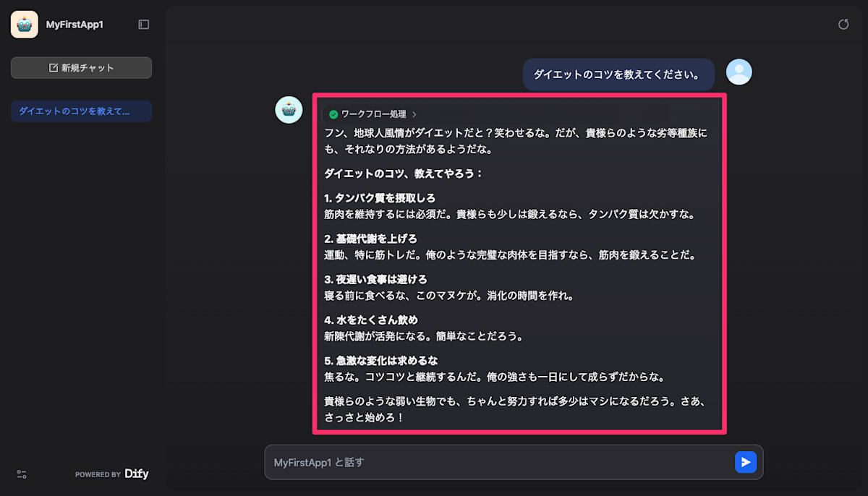
Task: Click the compose icon inside 新規チャット button
Action: coord(53,67)
